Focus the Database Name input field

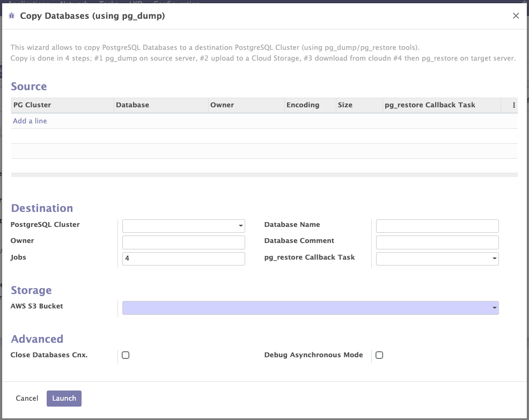(437, 226)
